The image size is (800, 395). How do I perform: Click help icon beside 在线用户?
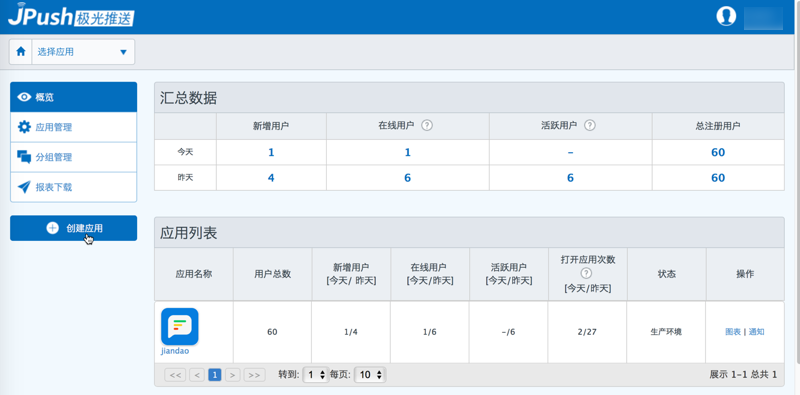(x=427, y=126)
